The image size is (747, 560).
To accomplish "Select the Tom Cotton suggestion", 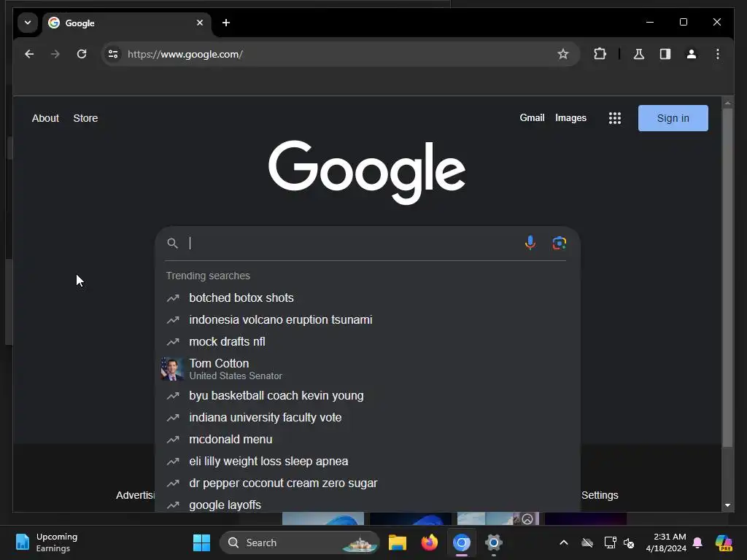I will point(367,369).
